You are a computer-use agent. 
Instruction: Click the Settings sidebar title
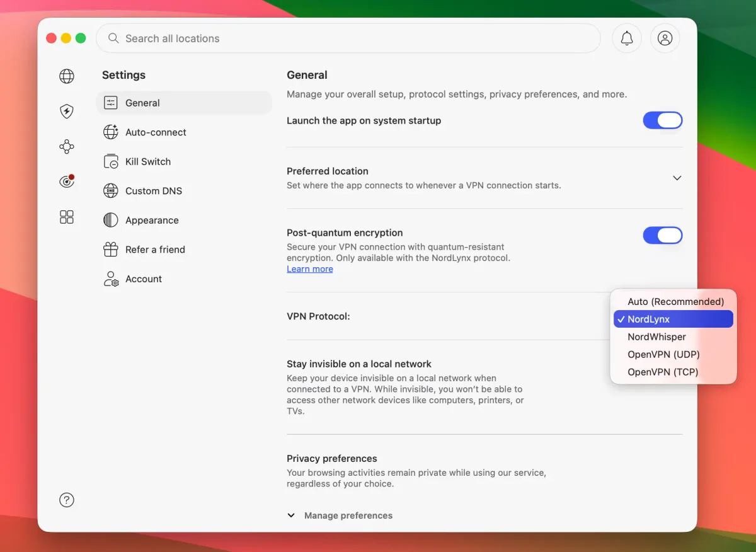coord(123,75)
